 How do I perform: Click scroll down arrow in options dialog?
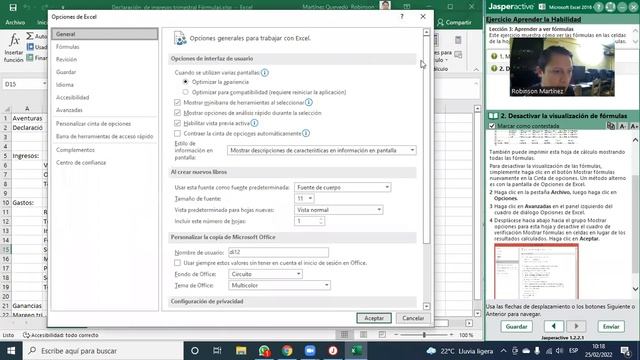tap(427, 306)
